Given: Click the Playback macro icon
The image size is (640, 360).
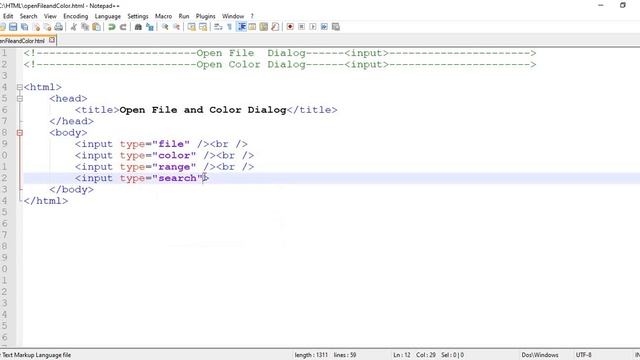Looking at the screenshot, I should coord(313,27).
